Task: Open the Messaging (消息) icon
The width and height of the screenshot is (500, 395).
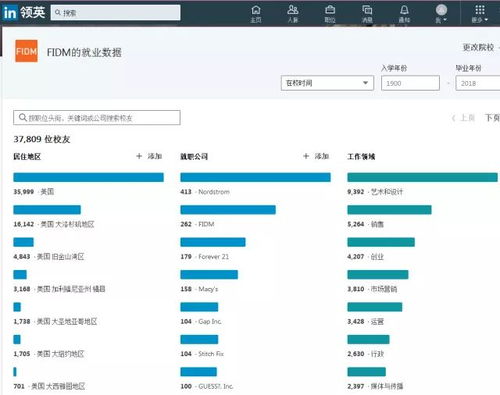Action: [367, 14]
